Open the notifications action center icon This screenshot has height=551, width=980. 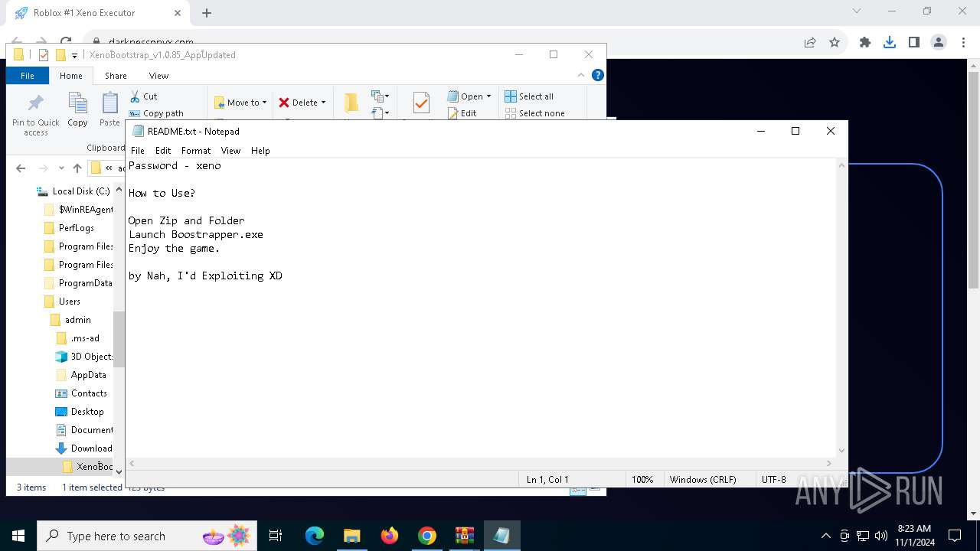tap(955, 536)
